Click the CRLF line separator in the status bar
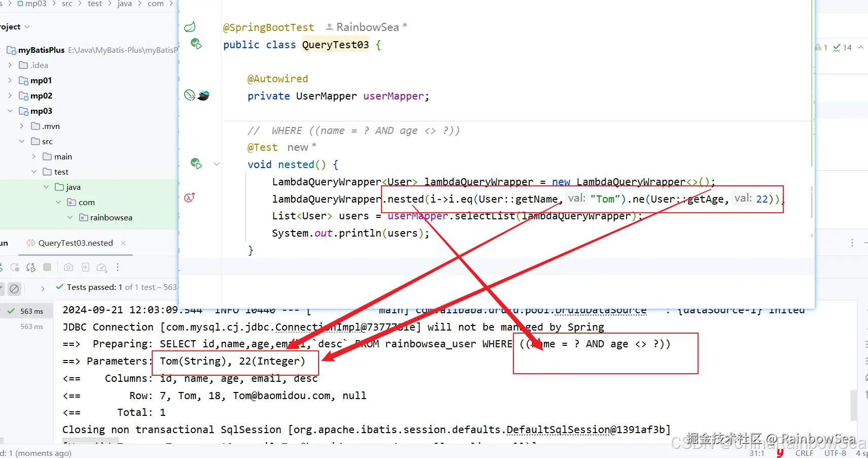The height and width of the screenshot is (458, 868). click(805, 453)
